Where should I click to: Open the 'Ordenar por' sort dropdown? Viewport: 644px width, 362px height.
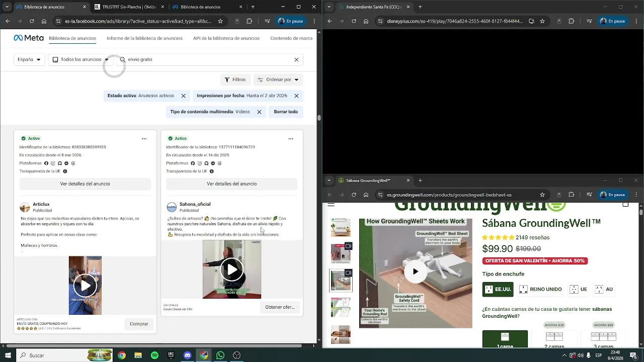tap(278, 79)
